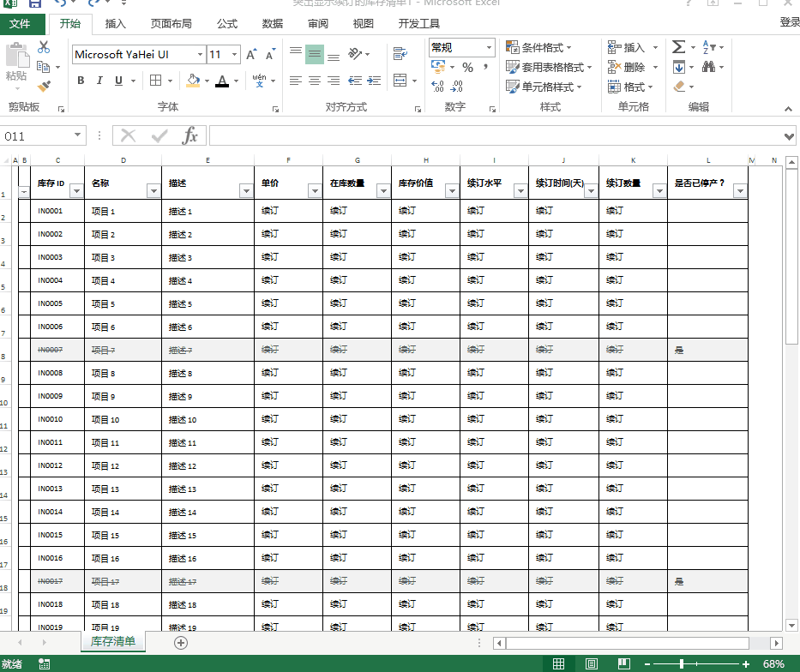800x672 pixels.
Task: Add a new sheet with the plus icon
Action: pyautogui.click(x=181, y=643)
